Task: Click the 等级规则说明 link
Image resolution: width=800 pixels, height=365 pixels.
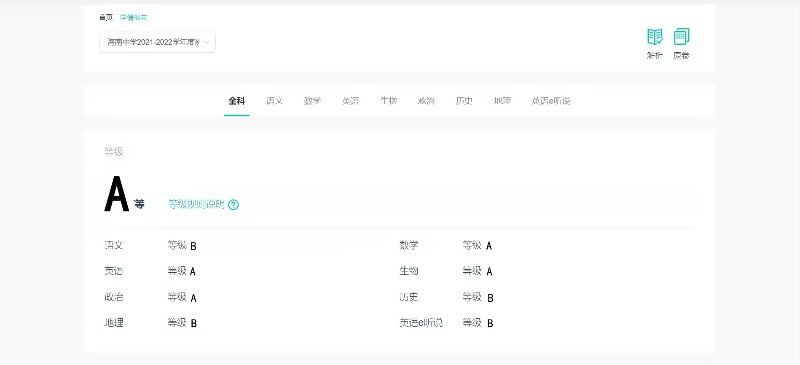Action: (196, 205)
